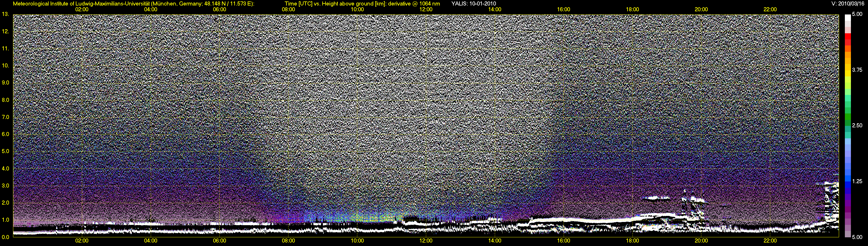The width and height of the screenshot is (868, 246).
Task: Click the '08:00' label on the top time axis
Action: tap(288, 10)
